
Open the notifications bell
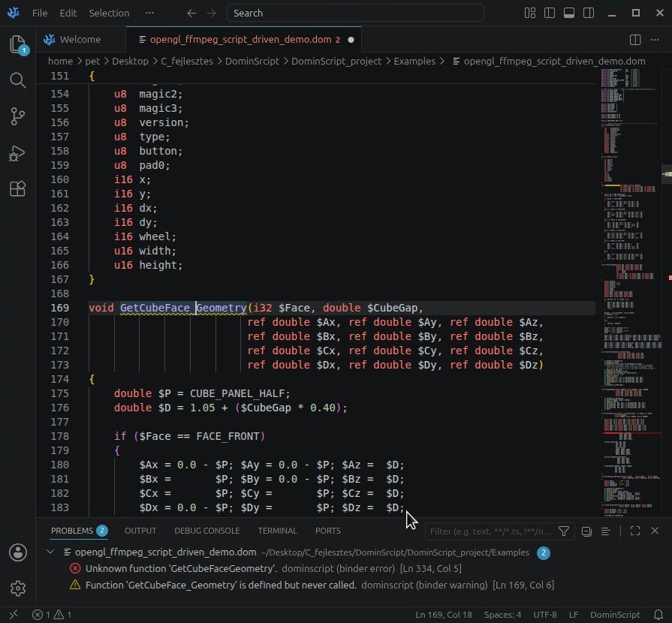(658, 615)
